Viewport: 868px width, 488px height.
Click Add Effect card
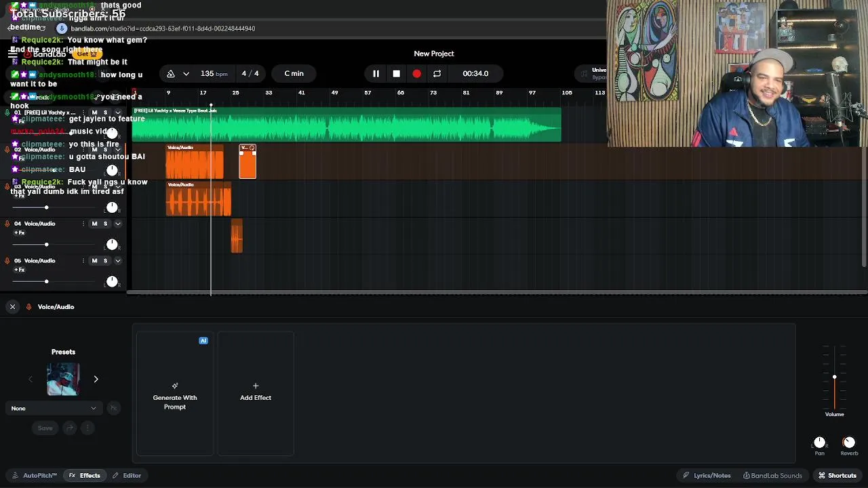[256, 394]
